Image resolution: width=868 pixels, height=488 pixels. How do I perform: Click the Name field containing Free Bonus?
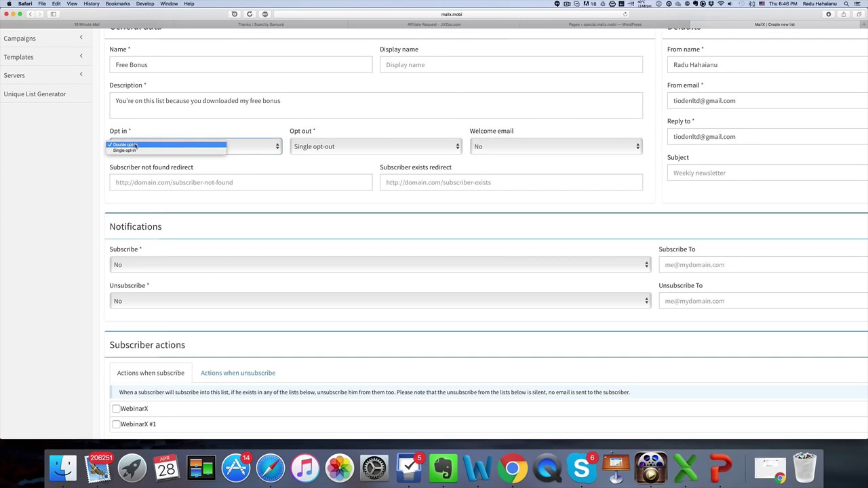pyautogui.click(x=241, y=65)
